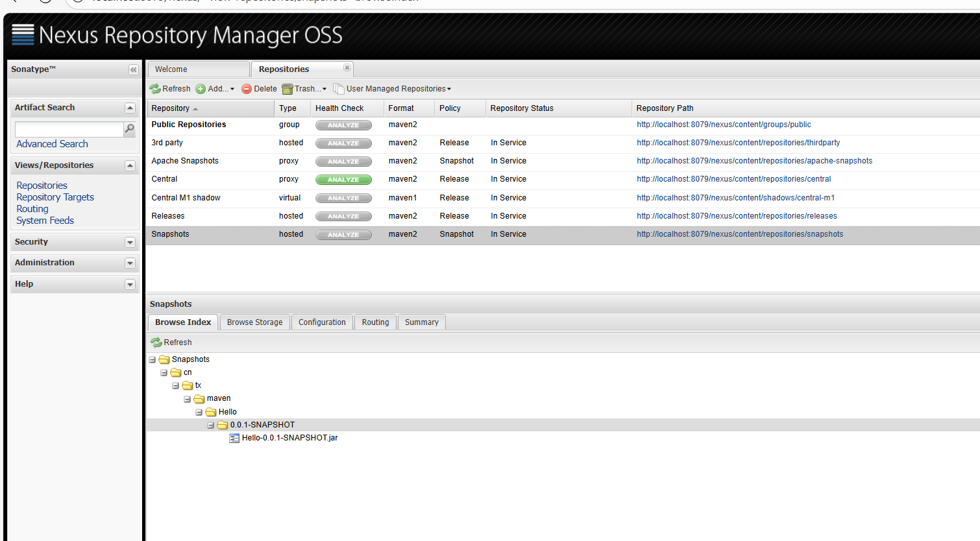The image size is (980, 541).
Task: Click the Analyze button for Apache Snapshots
Action: (x=343, y=162)
